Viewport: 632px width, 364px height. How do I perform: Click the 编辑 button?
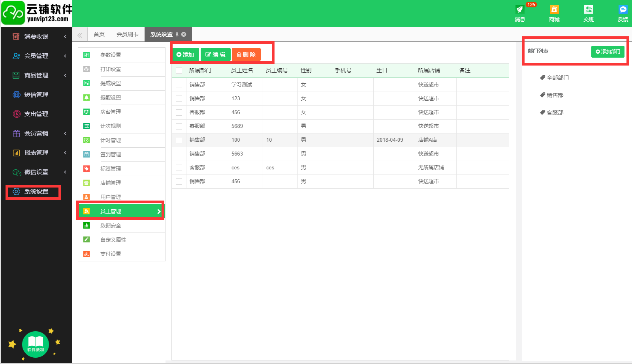[x=216, y=54]
